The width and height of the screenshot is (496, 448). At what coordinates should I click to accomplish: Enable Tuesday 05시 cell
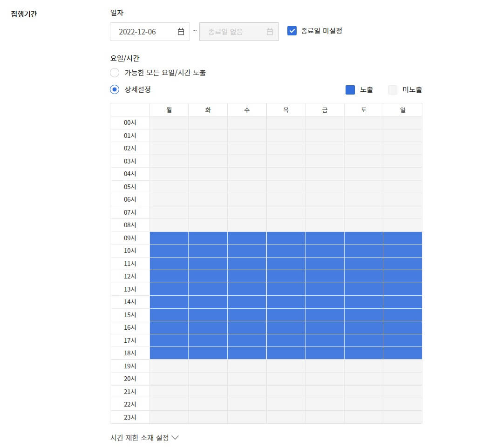tap(208, 187)
